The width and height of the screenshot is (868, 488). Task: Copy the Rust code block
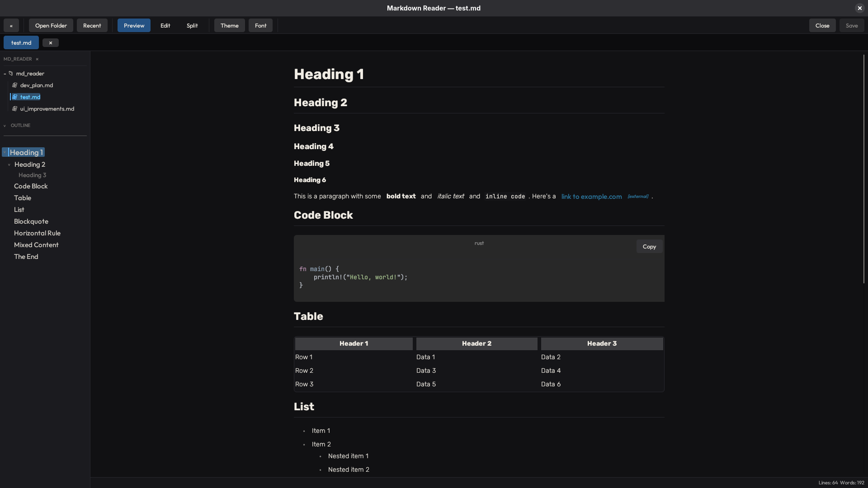point(649,246)
